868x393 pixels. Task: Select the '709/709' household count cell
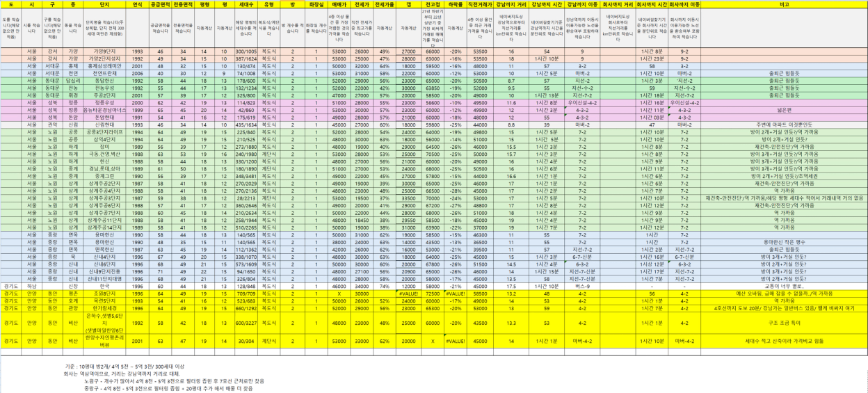pos(246,294)
